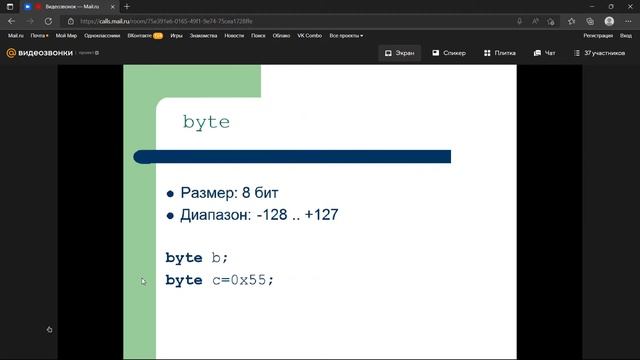Go to Одноклассники
640x360 pixels.
click(x=102, y=36)
